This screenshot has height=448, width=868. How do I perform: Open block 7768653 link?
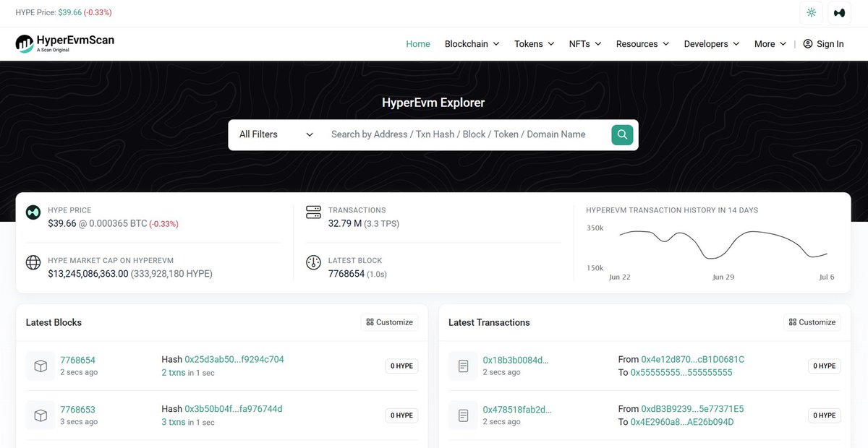point(77,408)
